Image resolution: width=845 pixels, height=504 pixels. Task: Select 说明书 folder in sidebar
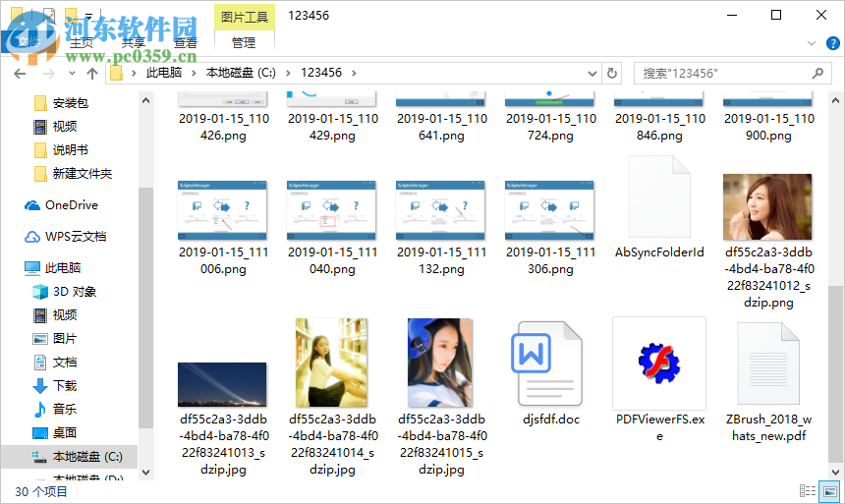tap(71, 150)
